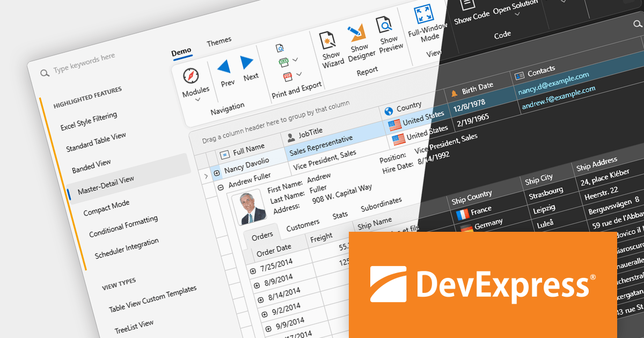Viewport: 644px width, 338px height.
Task: Expand the Nancy Davolio row
Action: point(217,173)
